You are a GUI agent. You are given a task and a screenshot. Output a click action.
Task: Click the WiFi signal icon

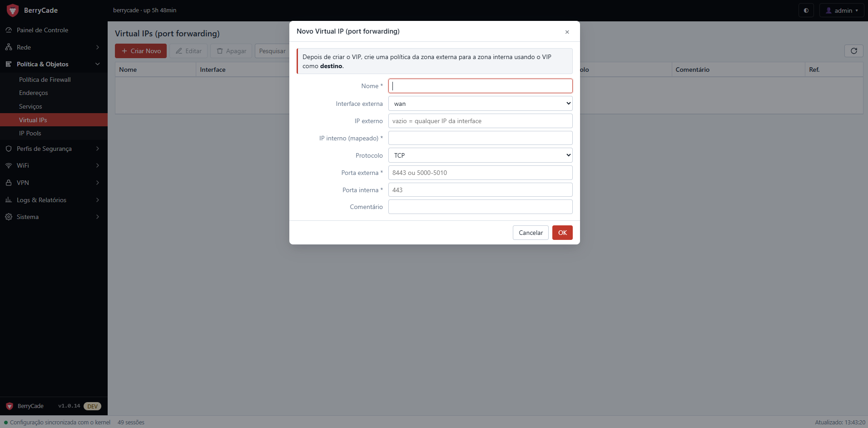[x=9, y=165]
